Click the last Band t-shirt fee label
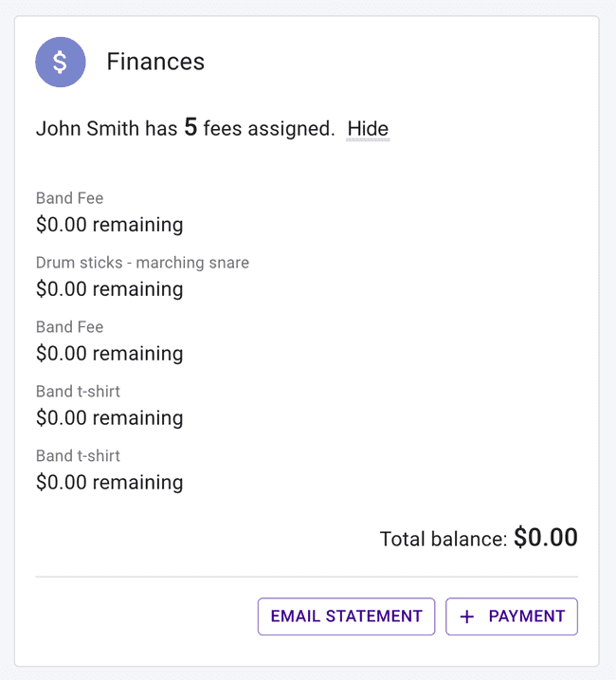Screen dimensions: 616x680 [x=78, y=456]
